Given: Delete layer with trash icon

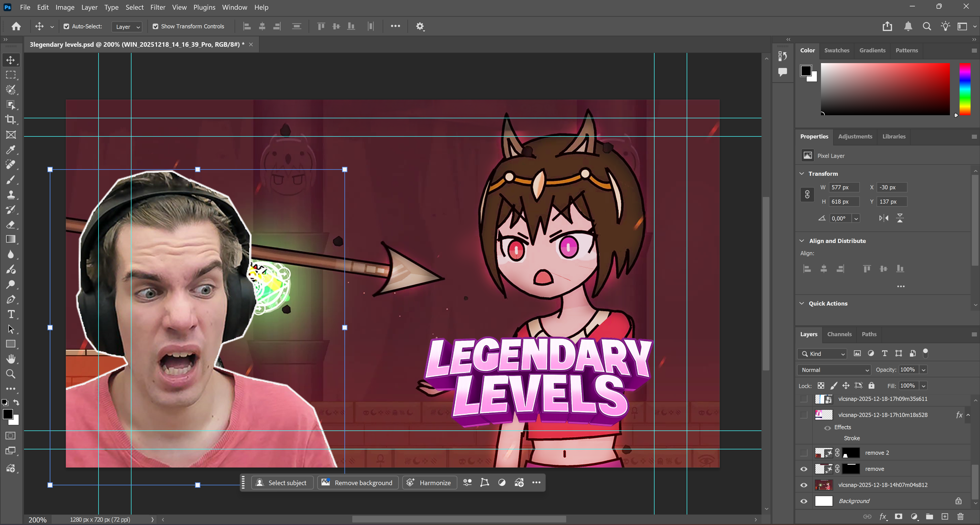Looking at the screenshot, I should click(961, 517).
